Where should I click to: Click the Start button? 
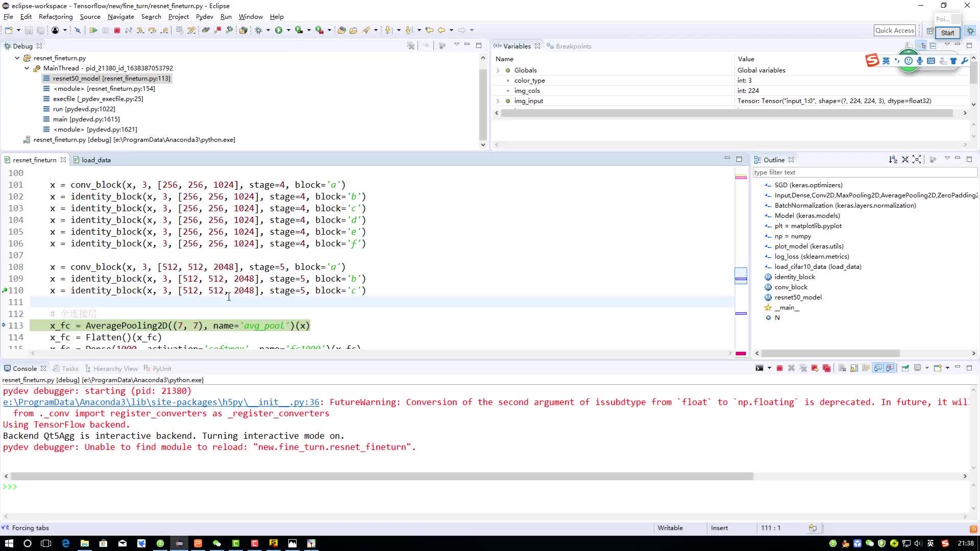(947, 33)
